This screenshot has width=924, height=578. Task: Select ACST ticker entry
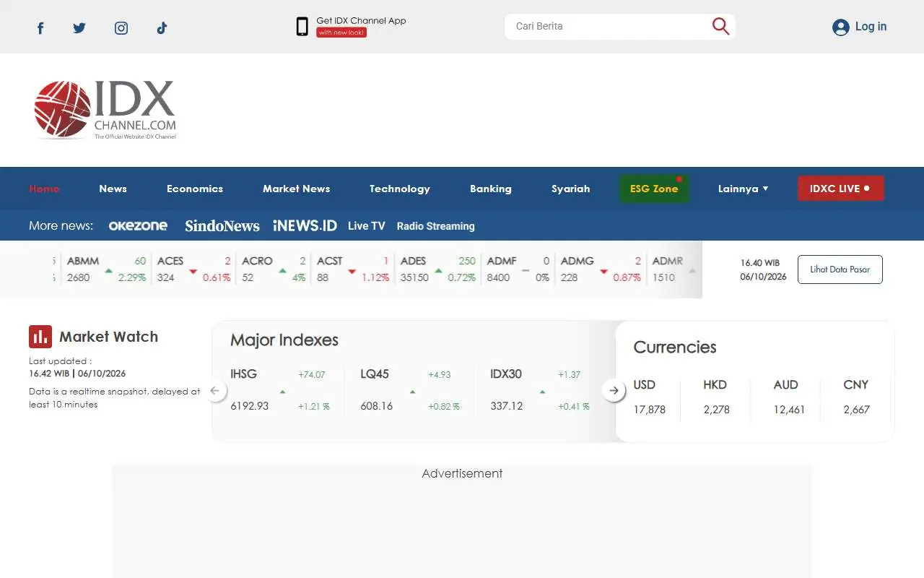coord(353,269)
